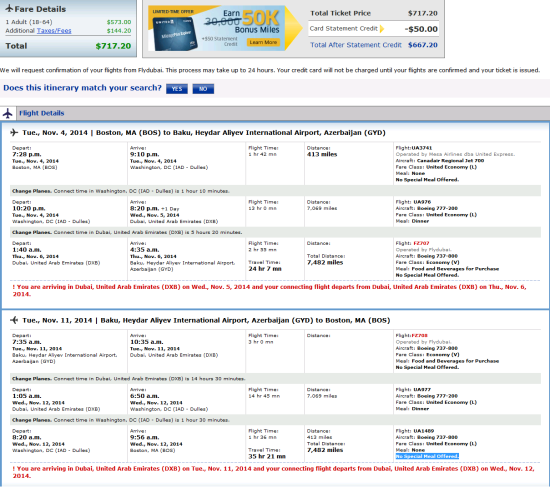Viewport: 550px width, 487px height.
Task: Click the red Dubai arrival warning for Nov. 5
Action: click(x=269, y=291)
